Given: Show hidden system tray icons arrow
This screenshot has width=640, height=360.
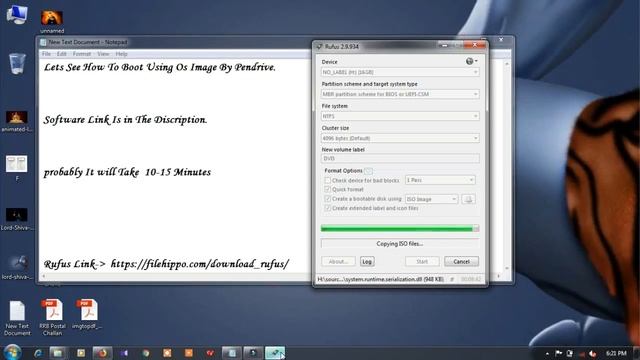Looking at the screenshot, I should (x=547, y=353).
